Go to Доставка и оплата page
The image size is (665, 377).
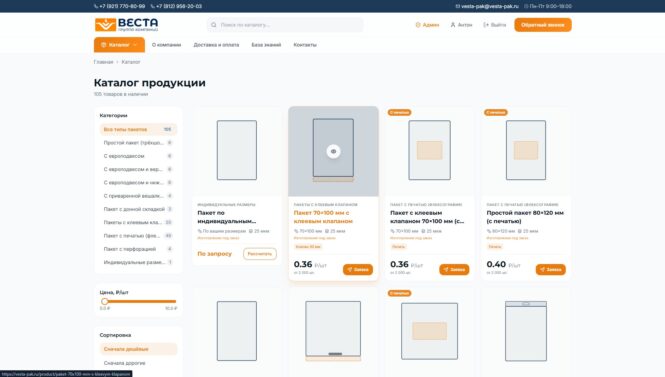[216, 45]
